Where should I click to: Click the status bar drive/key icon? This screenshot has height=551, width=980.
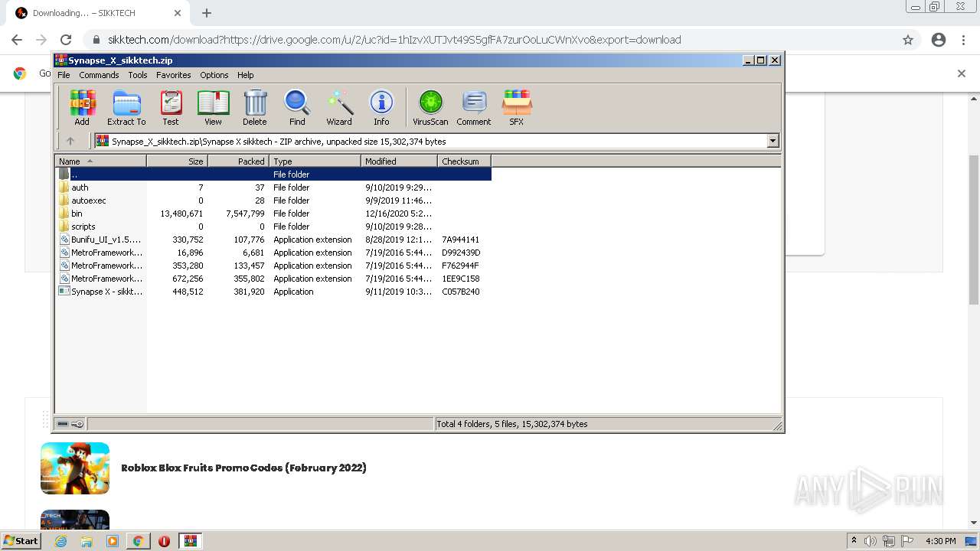70,424
